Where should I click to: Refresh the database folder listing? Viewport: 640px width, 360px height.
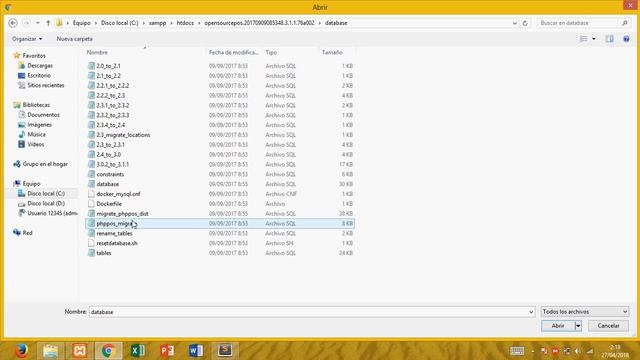(525, 23)
